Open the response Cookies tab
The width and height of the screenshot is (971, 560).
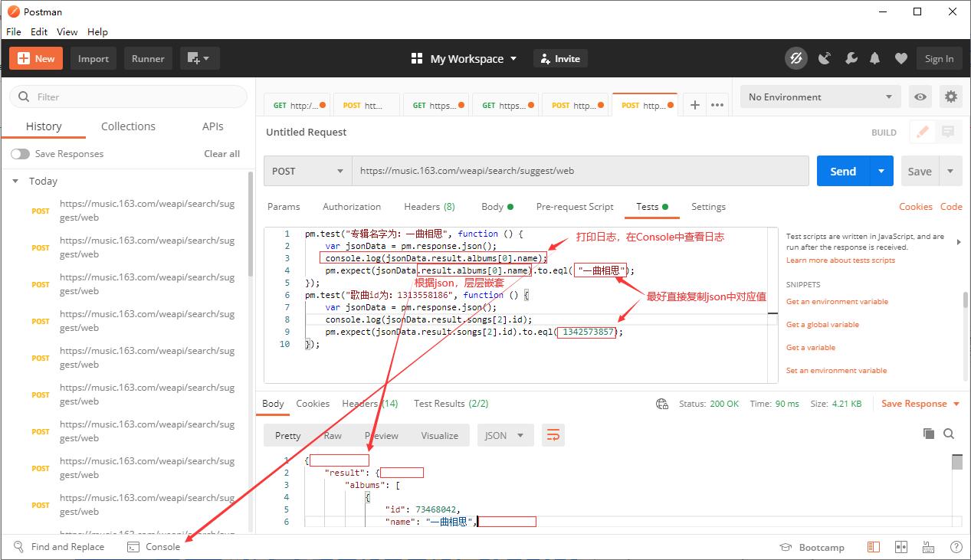313,404
